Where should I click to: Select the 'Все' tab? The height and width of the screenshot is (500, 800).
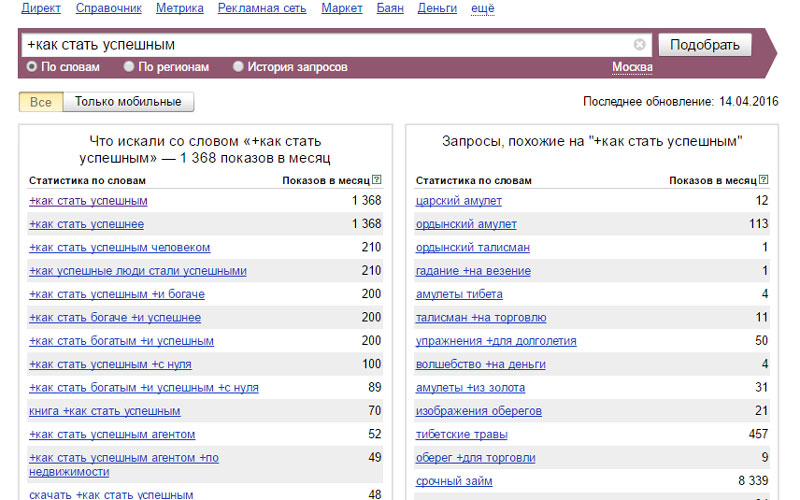coord(41,102)
